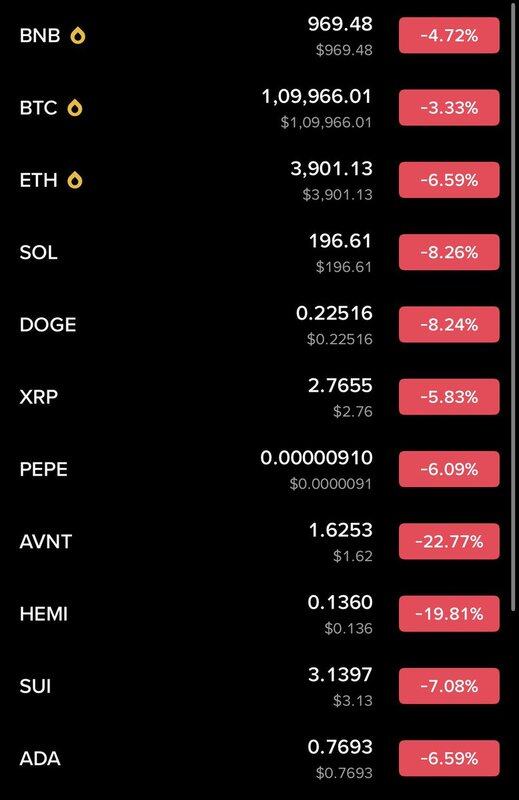The width and height of the screenshot is (519, 800).
Task: Tap the flame icon beside BNB
Action: coord(78,36)
